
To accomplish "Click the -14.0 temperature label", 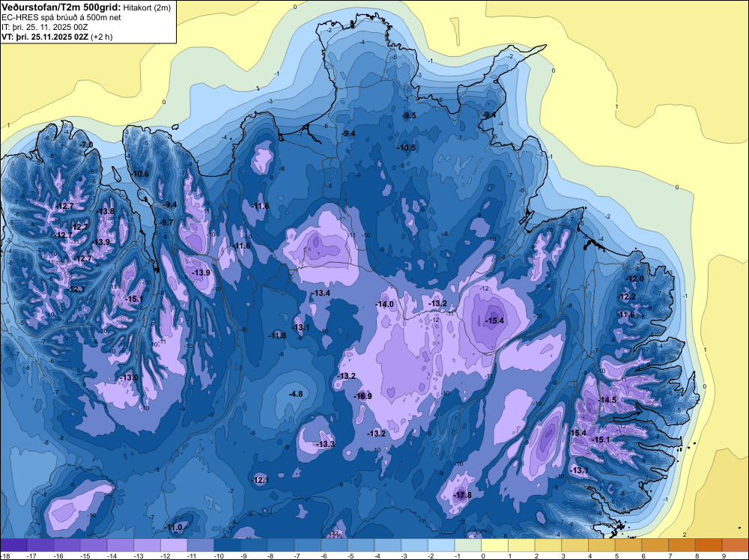I will pos(384,304).
